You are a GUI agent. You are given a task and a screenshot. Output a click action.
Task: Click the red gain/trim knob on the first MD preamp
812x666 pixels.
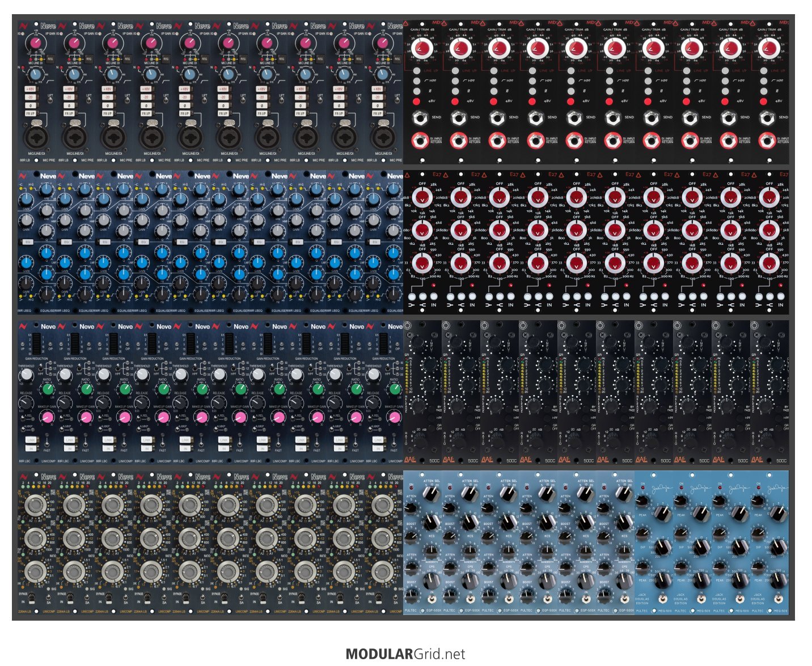(421, 49)
